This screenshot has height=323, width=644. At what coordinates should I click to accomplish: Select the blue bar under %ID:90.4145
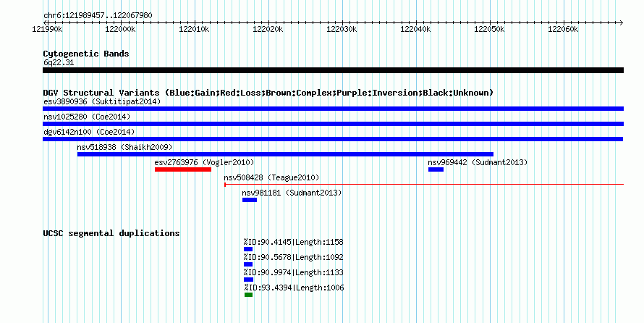point(248,249)
